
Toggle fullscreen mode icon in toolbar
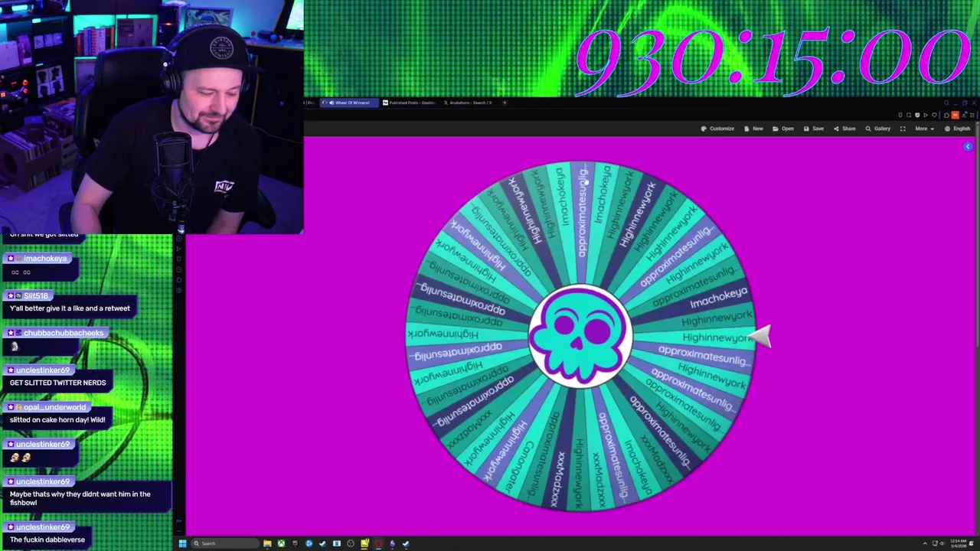[903, 129]
